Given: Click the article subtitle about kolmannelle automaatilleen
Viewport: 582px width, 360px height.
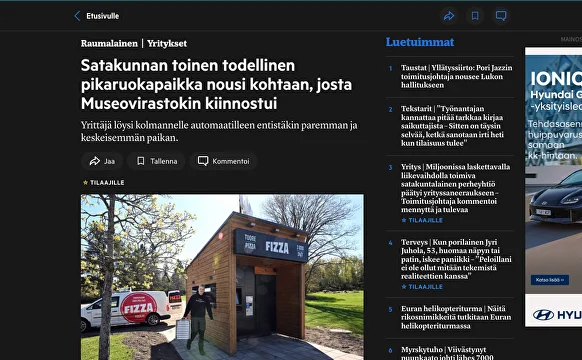Looking at the screenshot, I should click(x=219, y=131).
